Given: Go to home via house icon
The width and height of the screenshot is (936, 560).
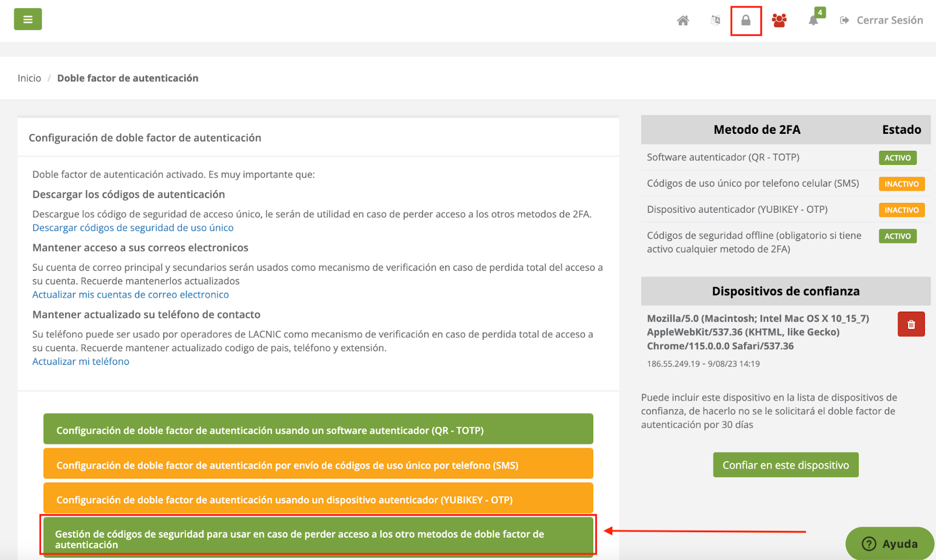Looking at the screenshot, I should click(x=683, y=20).
